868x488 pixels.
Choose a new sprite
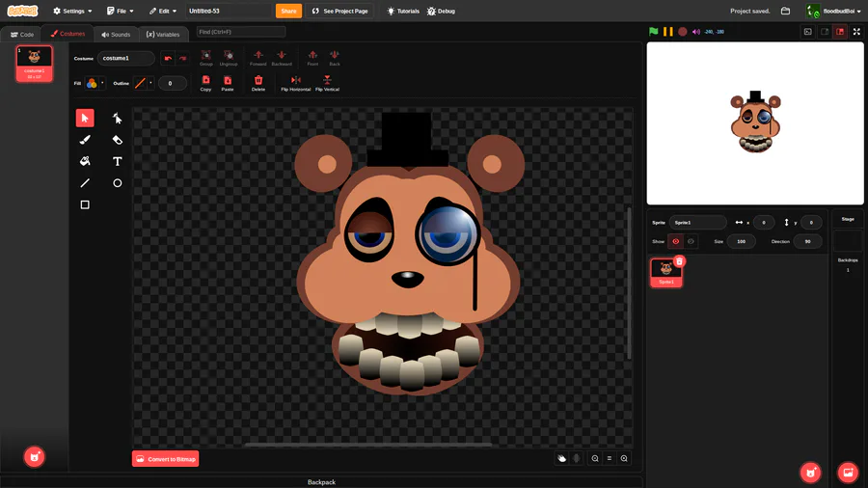tap(810, 473)
